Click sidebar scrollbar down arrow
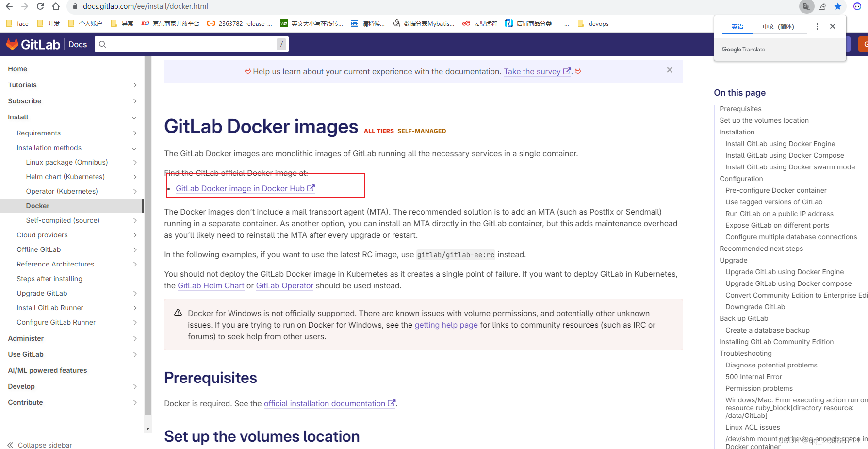The height and width of the screenshot is (449, 868). pos(147,429)
